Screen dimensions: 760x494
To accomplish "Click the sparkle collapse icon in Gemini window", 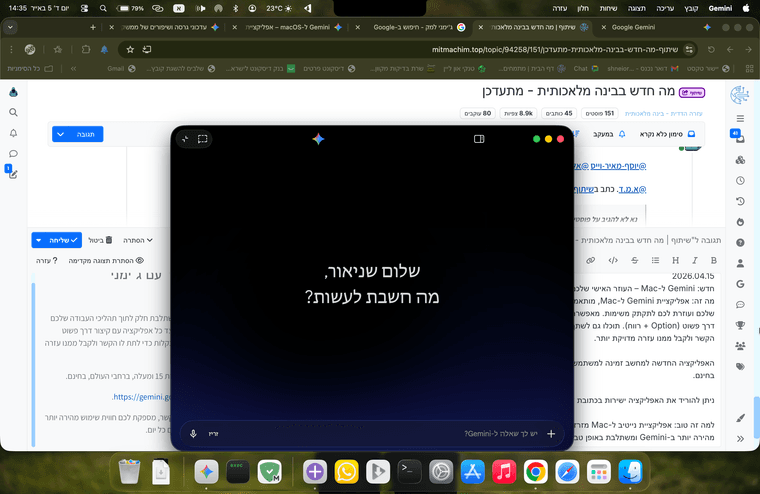I will (x=185, y=139).
